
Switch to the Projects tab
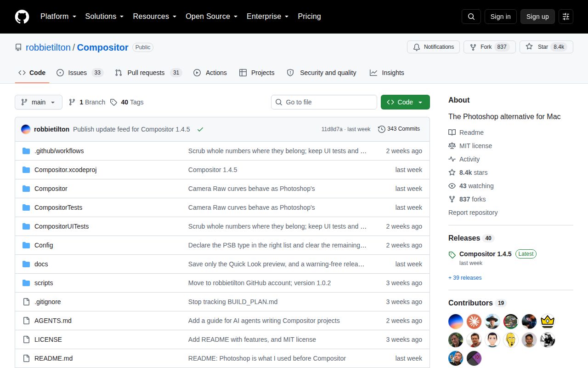[x=257, y=73]
